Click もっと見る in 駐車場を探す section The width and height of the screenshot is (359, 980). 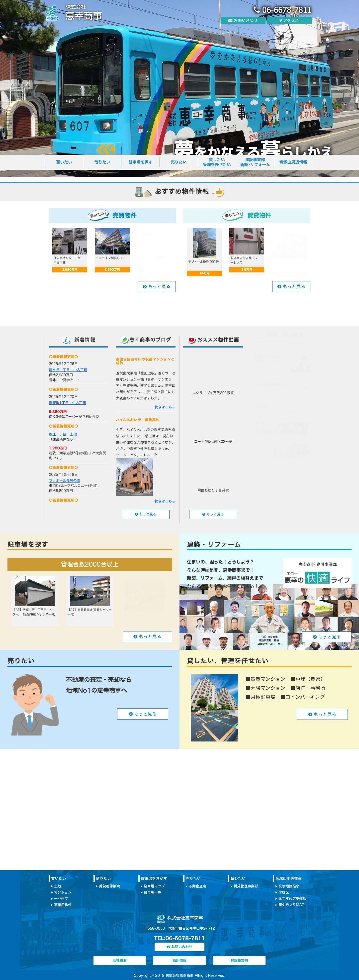[147, 636]
